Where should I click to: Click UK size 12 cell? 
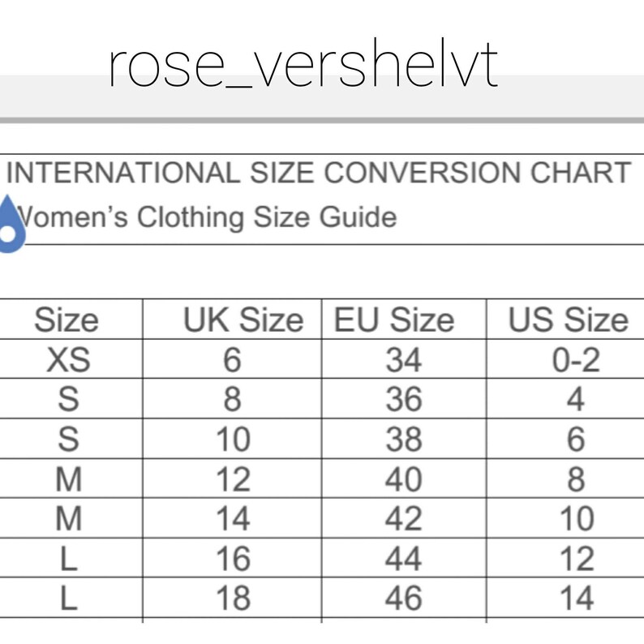[x=233, y=479]
